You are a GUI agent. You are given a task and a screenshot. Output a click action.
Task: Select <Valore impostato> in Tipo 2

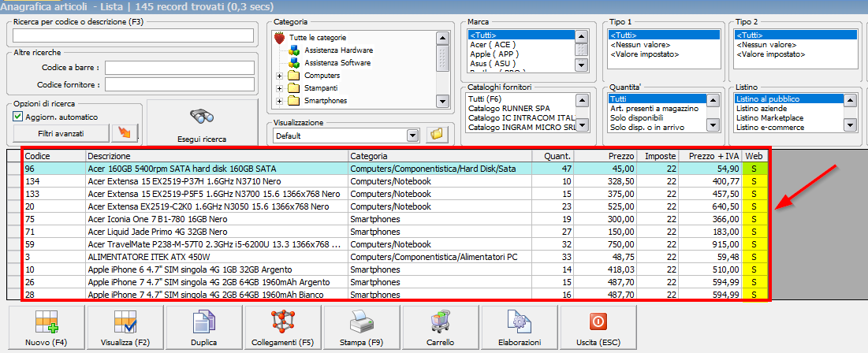pos(770,54)
